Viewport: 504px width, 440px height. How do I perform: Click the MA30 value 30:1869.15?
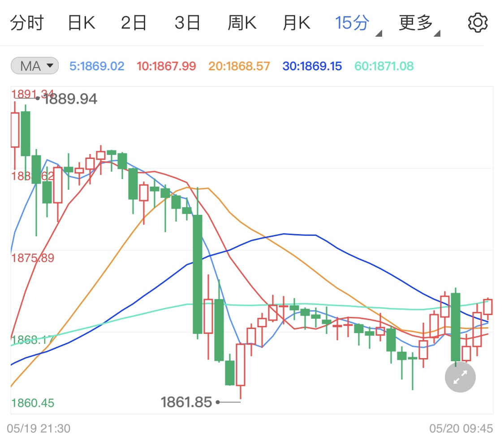coord(312,66)
